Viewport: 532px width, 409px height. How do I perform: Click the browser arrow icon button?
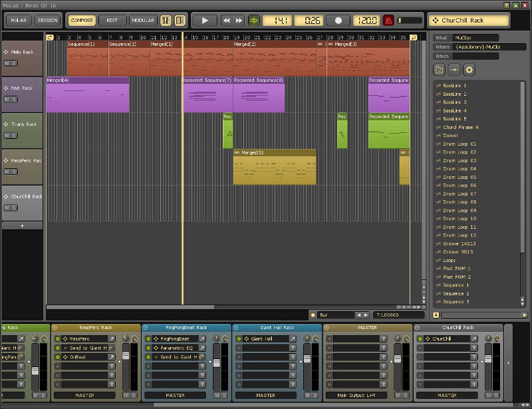[x=454, y=70]
